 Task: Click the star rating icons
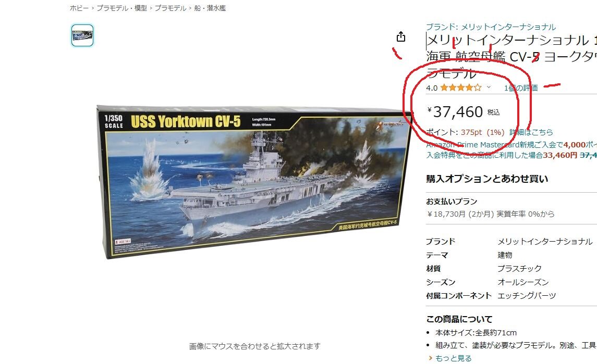pos(461,88)
